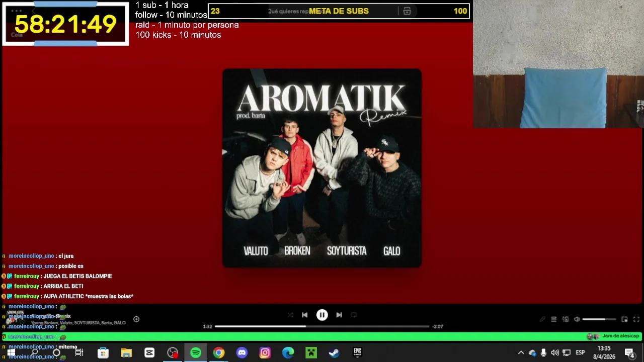Screen dimensions: 644x362
Task: Open system volume tray icon
Action: (555, 352)
